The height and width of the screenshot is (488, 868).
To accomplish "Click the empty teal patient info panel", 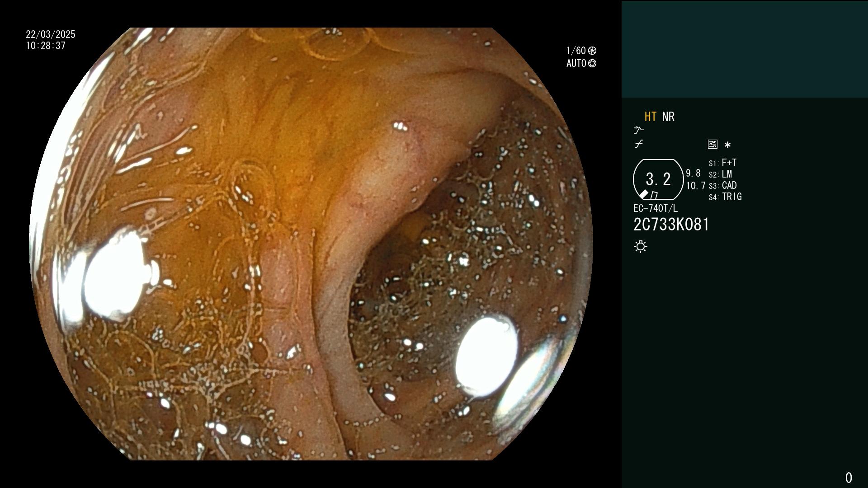I will [x=745, y=49].
